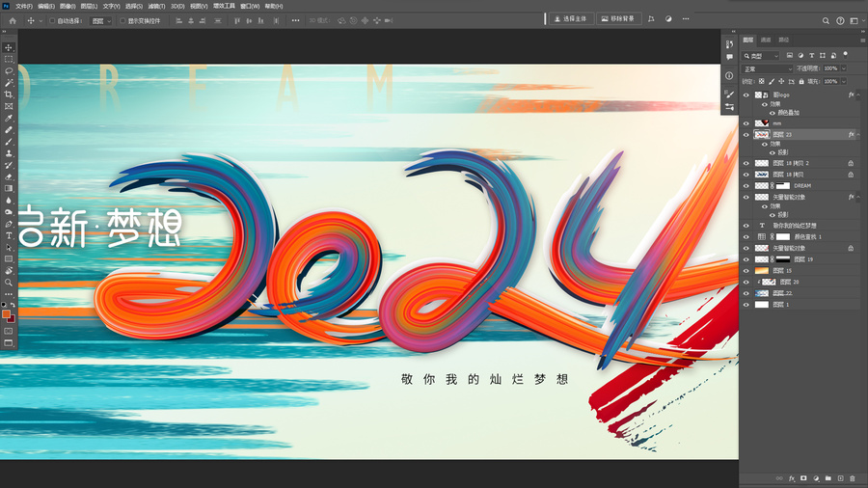Viewport: 868px width, 488px height.
Task: Hide the 图层 15 layer
Action: pos(746,271)
